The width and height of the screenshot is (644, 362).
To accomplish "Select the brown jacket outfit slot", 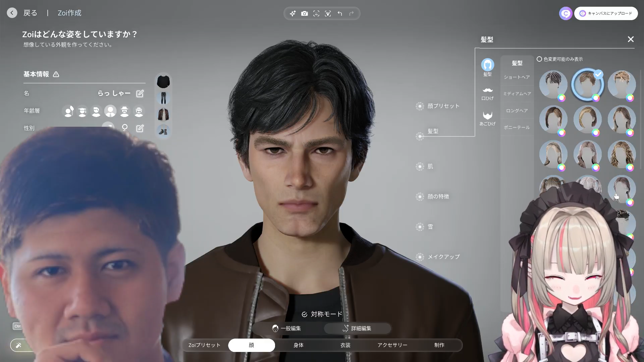I will [x=163, y=114].
